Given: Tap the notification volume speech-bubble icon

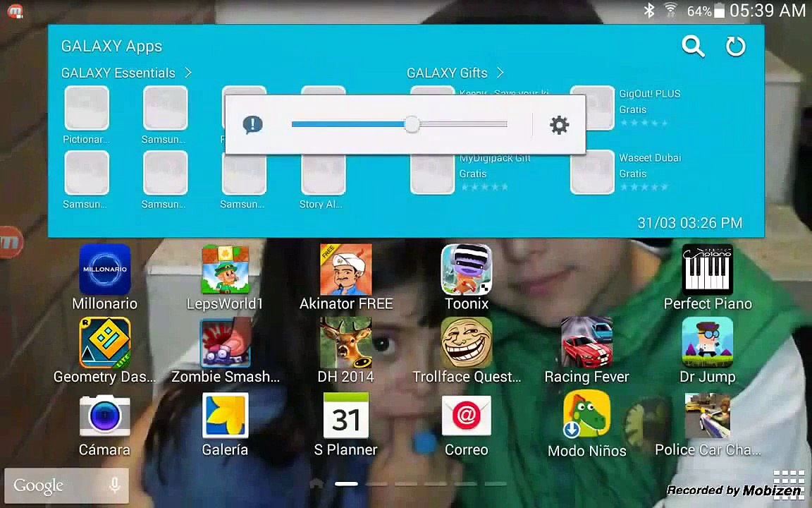Looking at the screenshot, I should tap(253, 124).
